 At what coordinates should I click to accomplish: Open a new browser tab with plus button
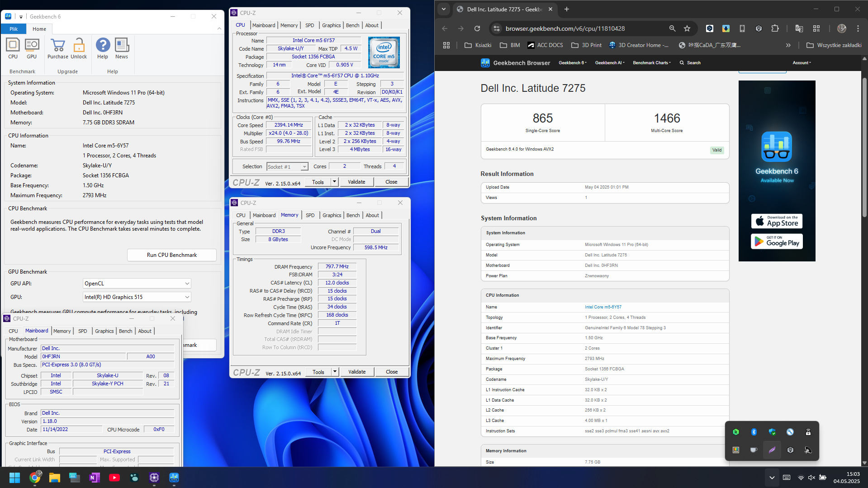pyautogui.click(x=567, y=9)
